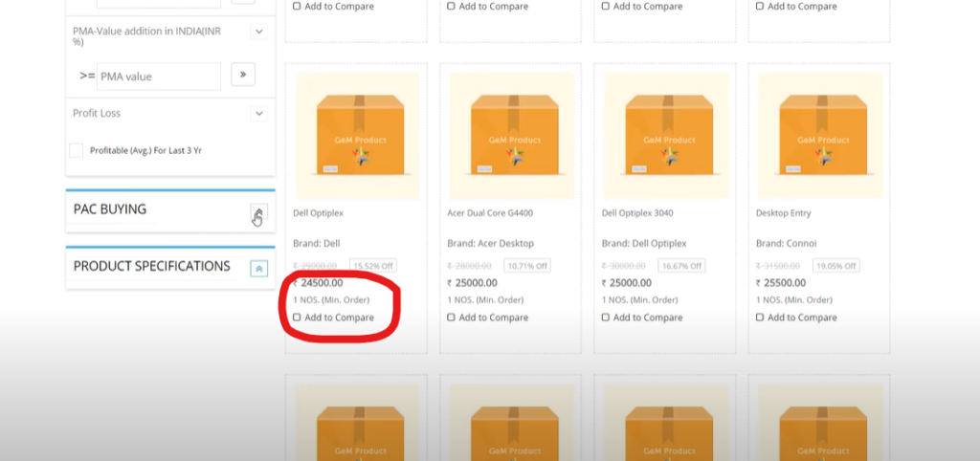This screenshot has height=461, width=980.
Task: Click the Brand: Acer Desktop text
Action: [491, 243]
